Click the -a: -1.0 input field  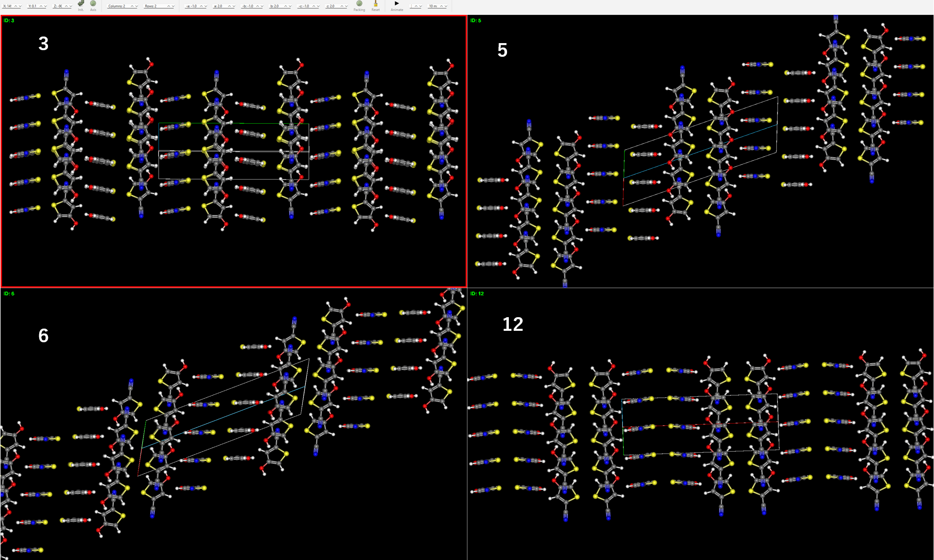pos(191,6)
